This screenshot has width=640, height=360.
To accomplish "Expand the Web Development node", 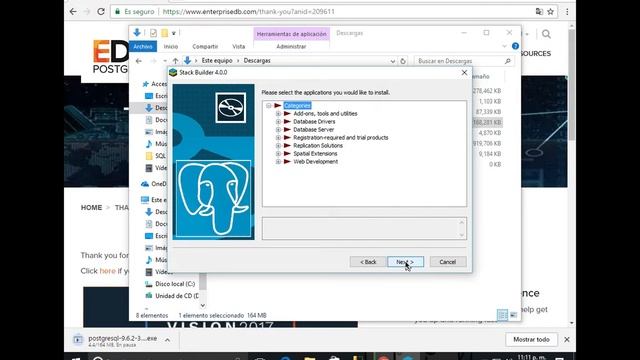I will point(278,162).
